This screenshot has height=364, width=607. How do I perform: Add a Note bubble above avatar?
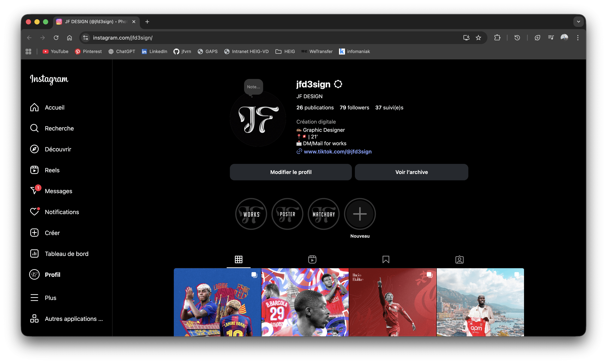click(253, 87)
